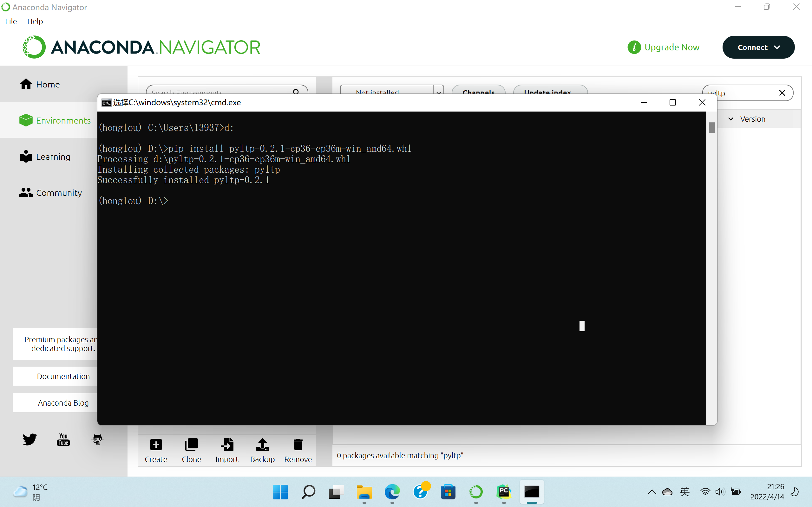Open Anaconda's YouTube channel
Viewport: 812px width, 507px height.
[63, 439]
